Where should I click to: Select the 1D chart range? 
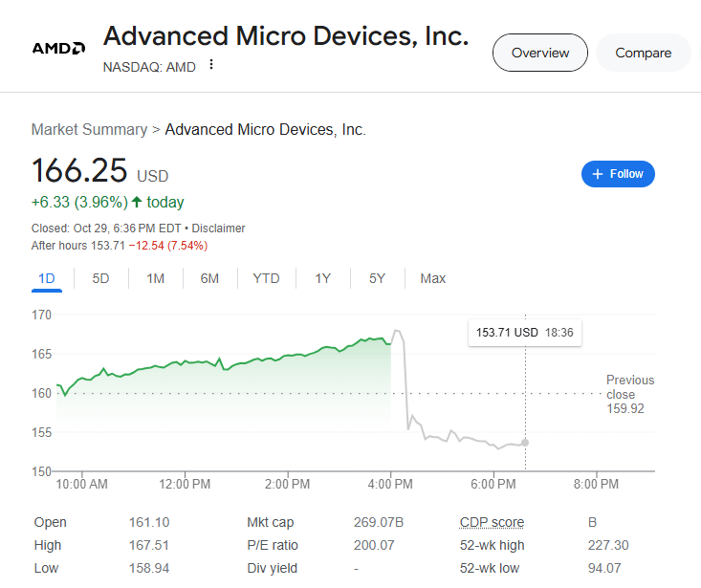[47, 279]
